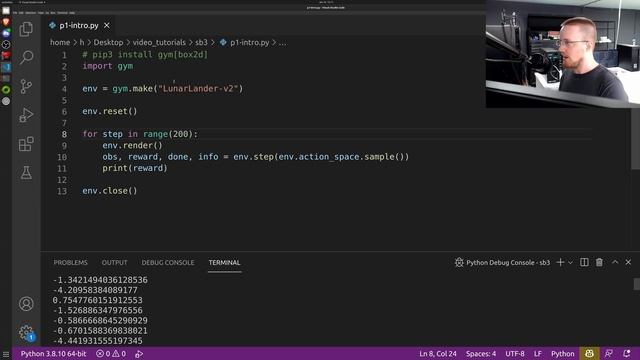
Task: Change end of line sequence LF
Action: click(x=538, y=353)
